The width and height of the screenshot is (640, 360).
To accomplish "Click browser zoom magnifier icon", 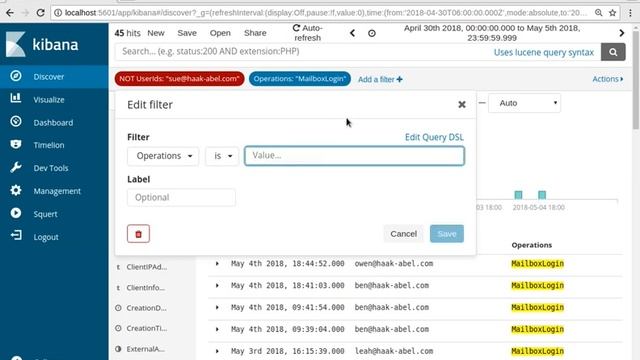I will [598, 13].
